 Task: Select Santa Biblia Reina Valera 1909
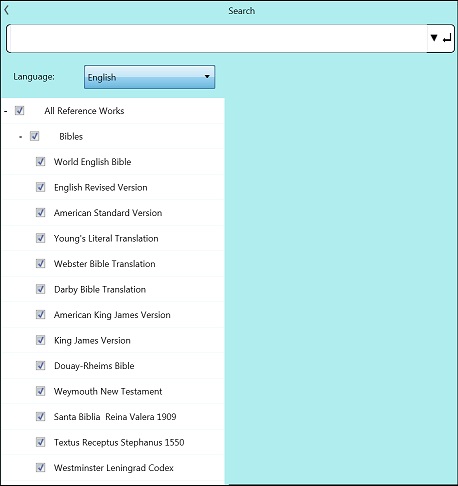point(115,417)
